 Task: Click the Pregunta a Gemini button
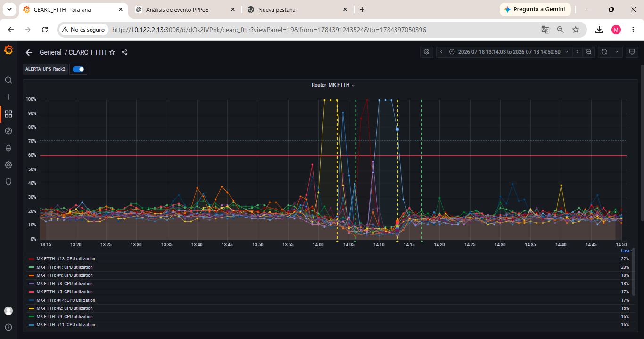click(x=535, y=9)
